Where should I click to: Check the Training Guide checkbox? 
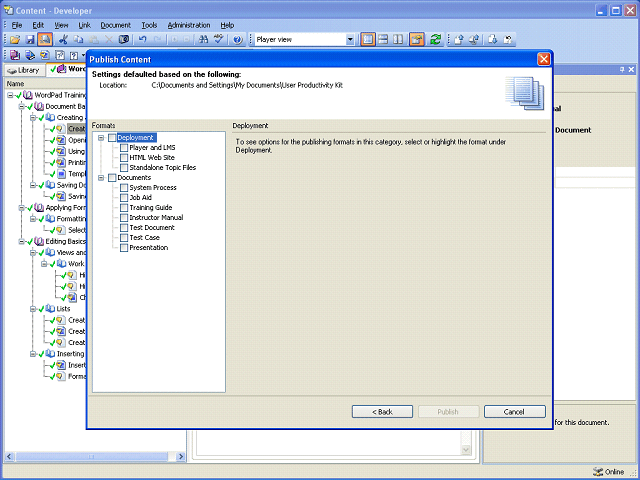click(x=124, y=208)
